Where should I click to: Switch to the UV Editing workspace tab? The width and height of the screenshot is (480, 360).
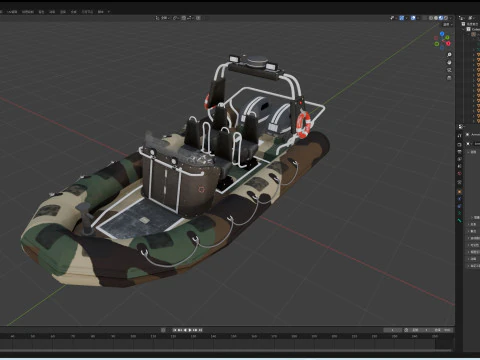point(12,12)
